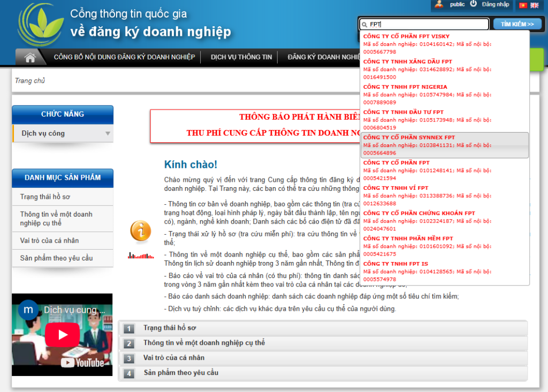Image resolution: width=548 pixels, height=392 pixels.
Task: Switch language with Vietnamese flag icon
Action: (x=523, y=5)
